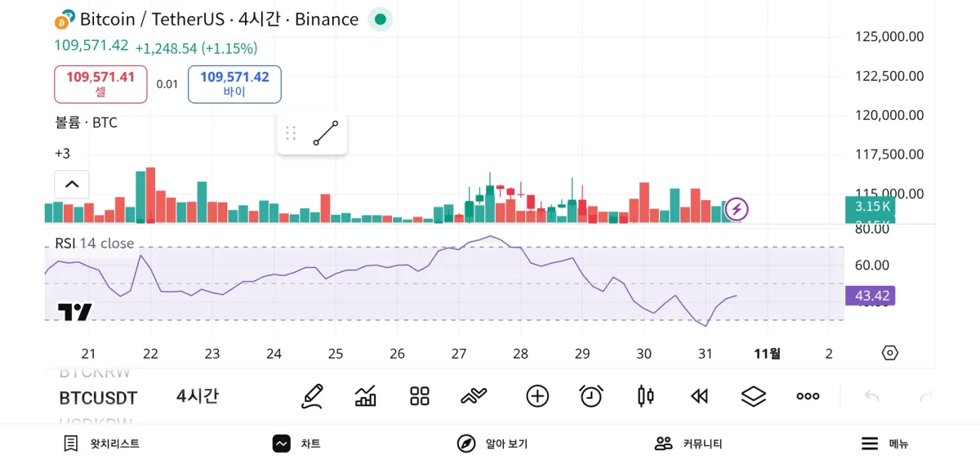Go to the 커뮤니티 tab
The width and height of the screenshot is (980, 464).
tap(688, 444)
